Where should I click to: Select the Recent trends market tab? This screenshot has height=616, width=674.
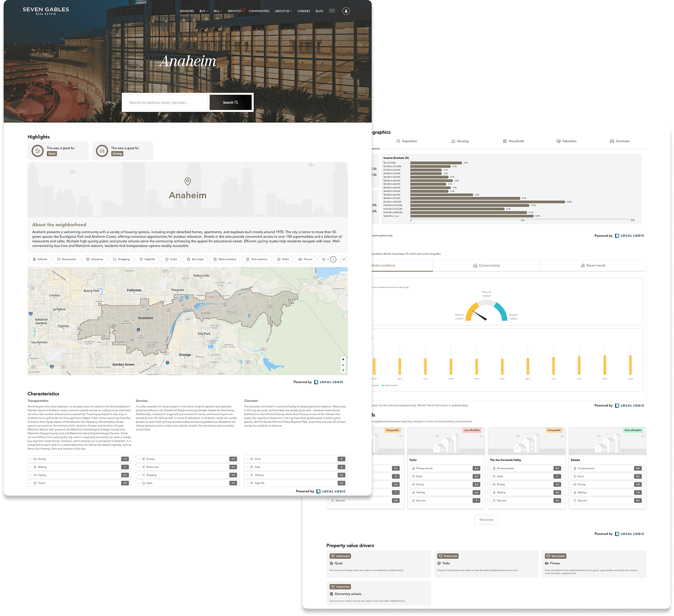593,265
